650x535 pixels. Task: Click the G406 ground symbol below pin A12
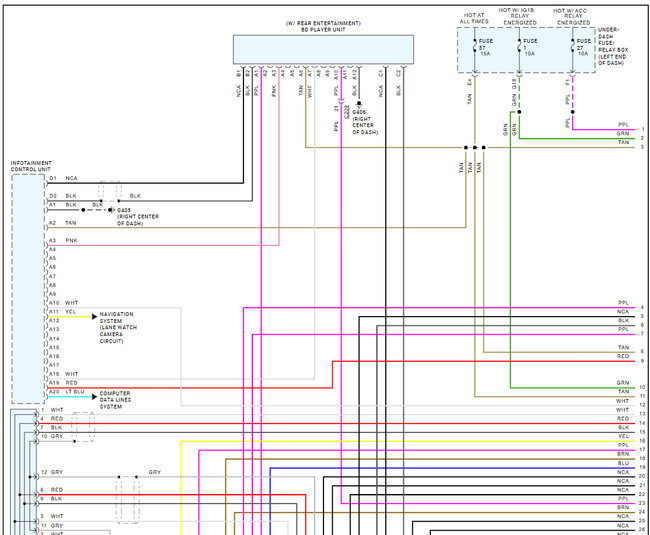click(x=359, y=104)
